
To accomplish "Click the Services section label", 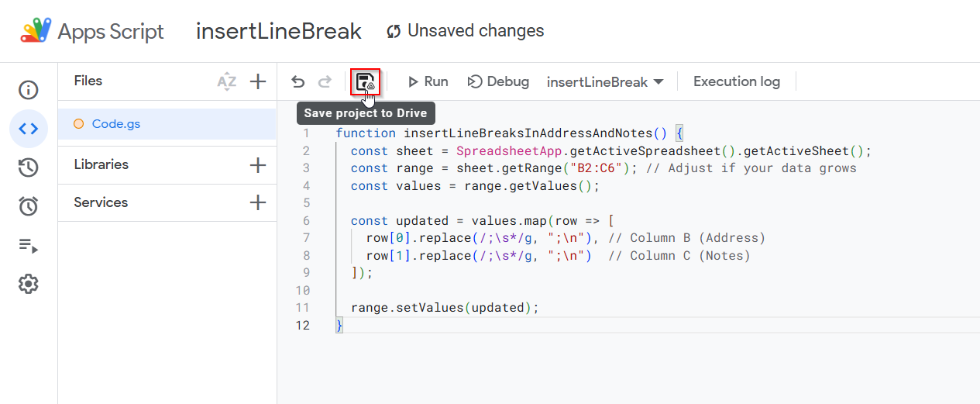I will pos(101,202).
